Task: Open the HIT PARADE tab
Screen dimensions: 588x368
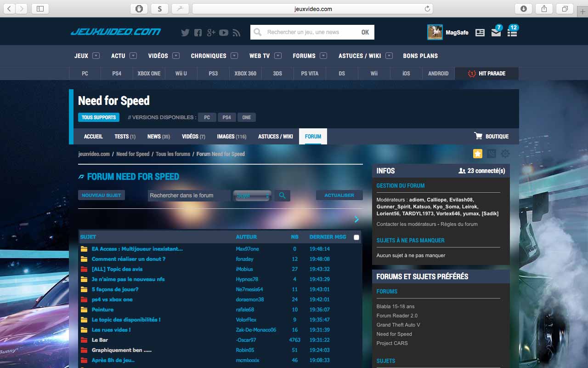Action: [487, 73]
